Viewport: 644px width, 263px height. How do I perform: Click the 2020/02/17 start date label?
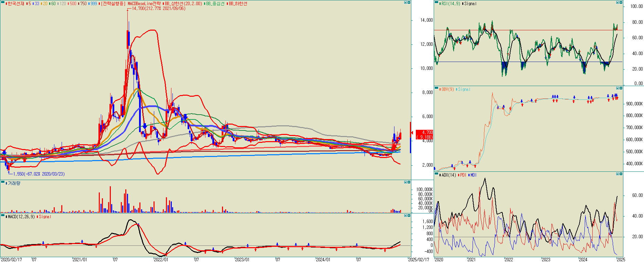point(11,260)
